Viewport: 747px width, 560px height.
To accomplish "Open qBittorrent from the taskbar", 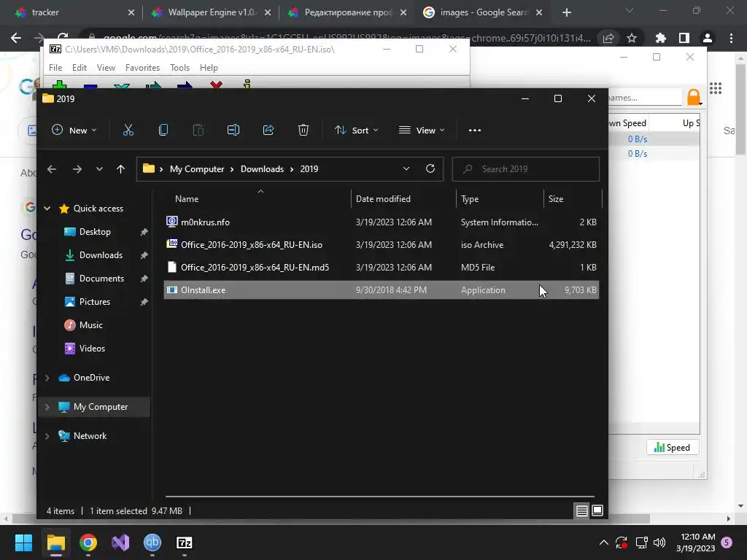I will point(152,542).
